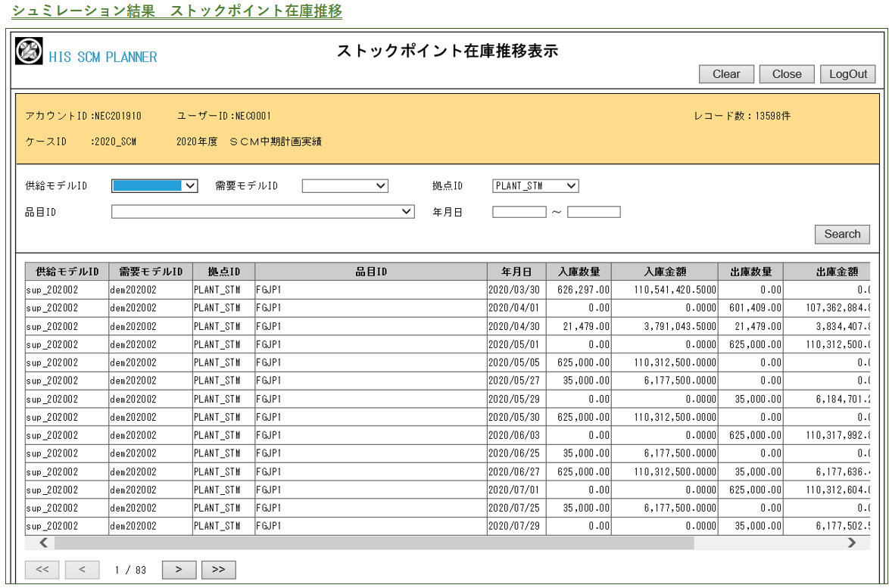Click the HIS SCM PLANNER logo icon
Viewport: 889px width, 588px height.
click(x=30, y=52)
